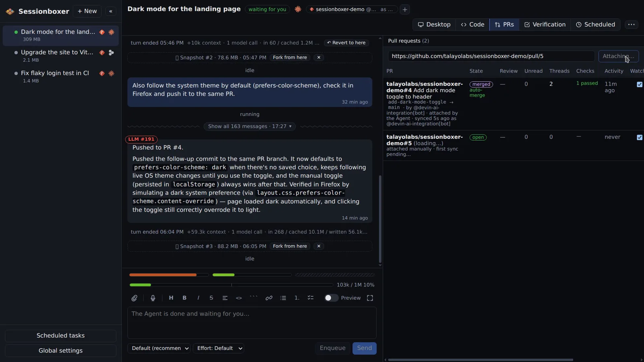Image resolution: width=644 pixels, height=362 pixels.
Task: Click the paragraph alignment icon in composer toolbar
Action: point(225,298)
